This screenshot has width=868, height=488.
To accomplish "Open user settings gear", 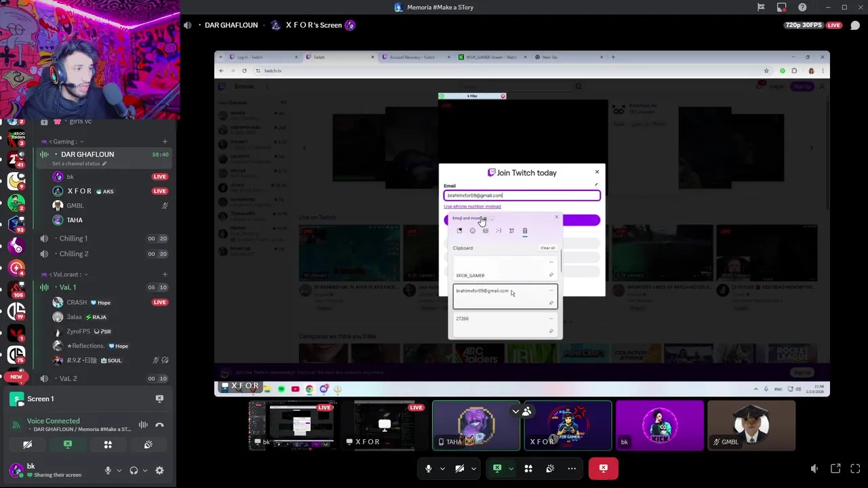I will [x=159, y=470].
